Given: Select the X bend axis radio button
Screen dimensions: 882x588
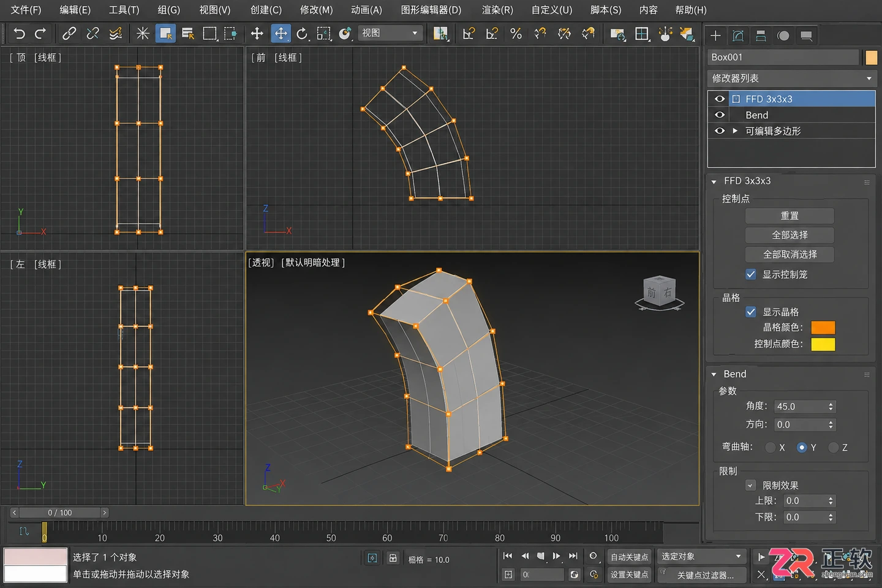Looking at the screenshot, I should coord(771,448).
